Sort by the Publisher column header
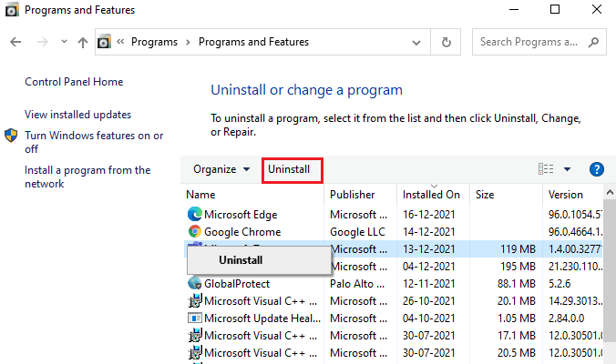616x364 pixels. tap(353, 195)
